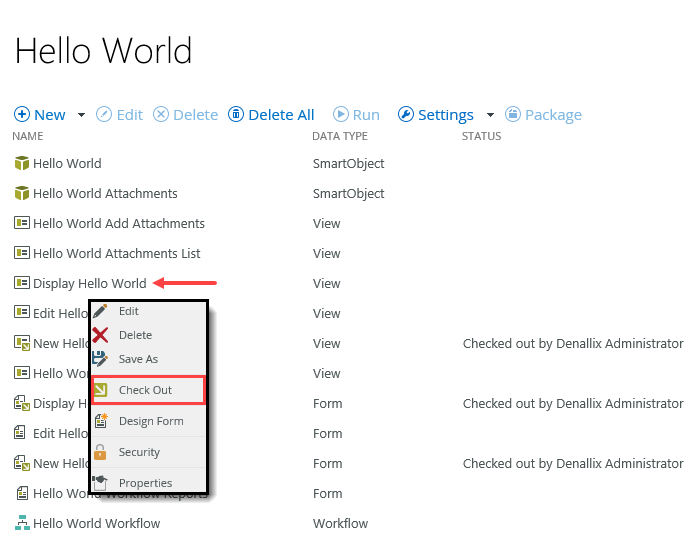
Task: Open the Settings dropdown arrow
Action: (490, 115)
